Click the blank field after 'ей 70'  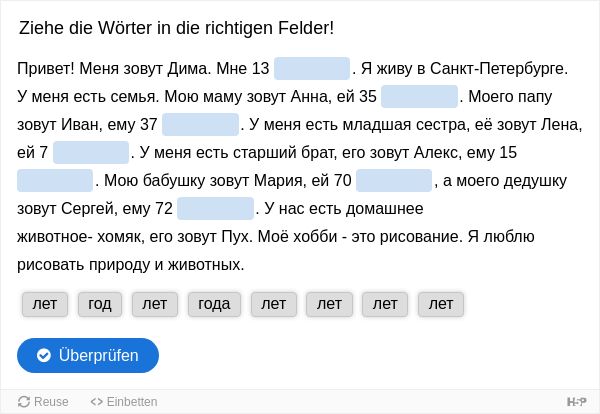coord(394,180)
